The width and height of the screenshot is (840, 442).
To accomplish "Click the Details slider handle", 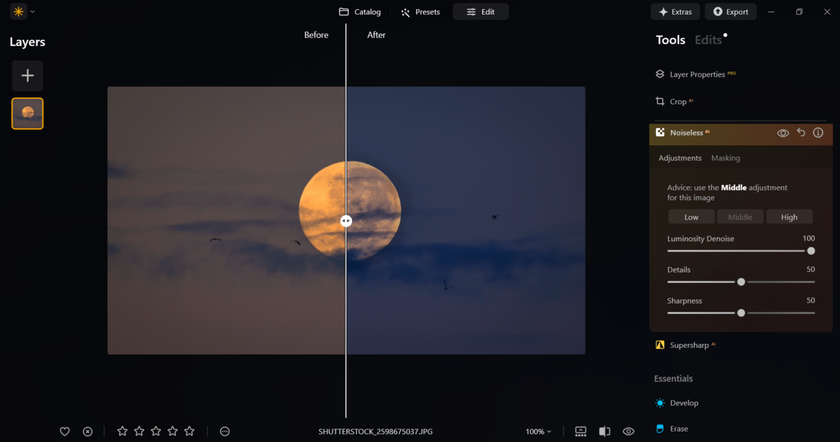I will pos(741,282).
